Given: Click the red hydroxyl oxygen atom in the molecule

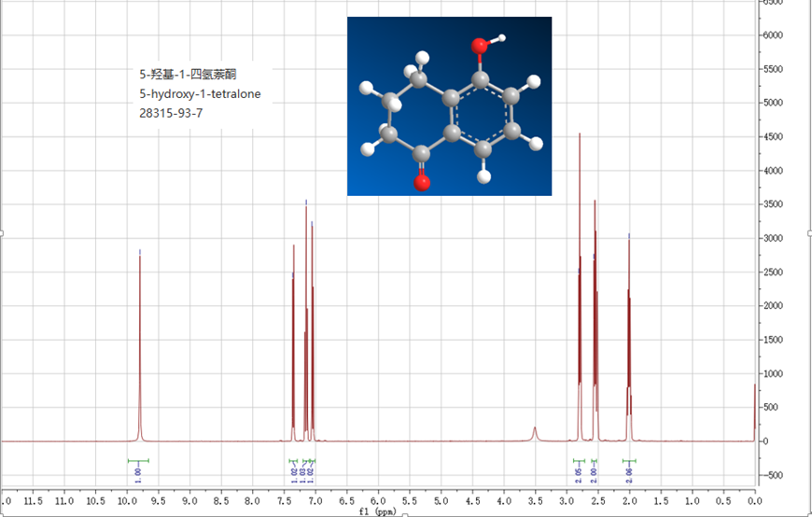Looking at the screenshot, I should 480,44.
